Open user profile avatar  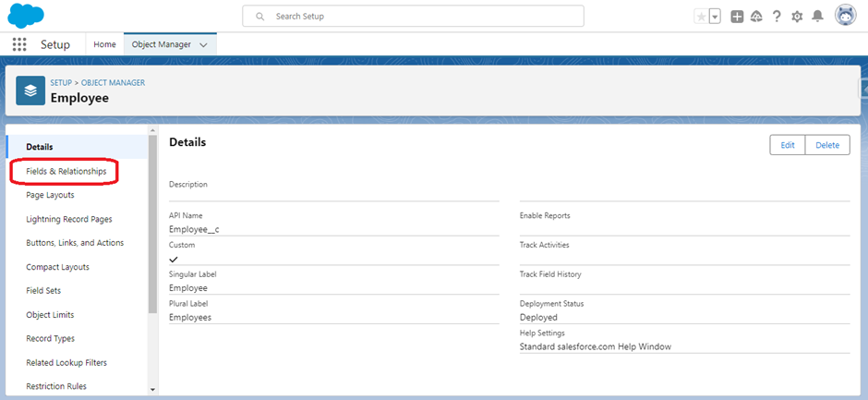click(x=845, y=16)
